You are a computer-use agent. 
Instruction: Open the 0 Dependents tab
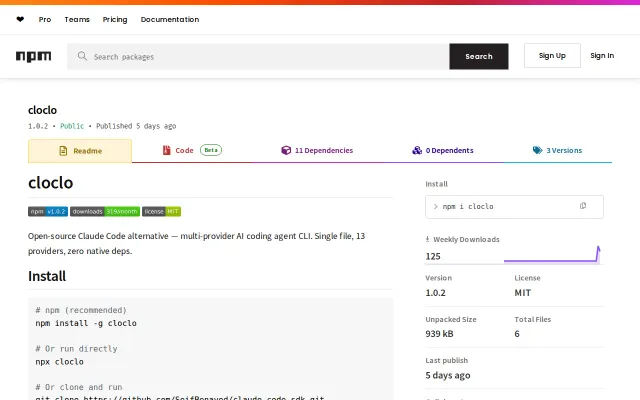443,151
